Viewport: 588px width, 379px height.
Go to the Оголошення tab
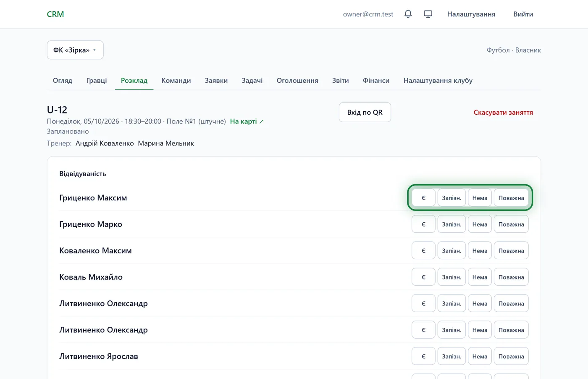(x=297, y=80)
